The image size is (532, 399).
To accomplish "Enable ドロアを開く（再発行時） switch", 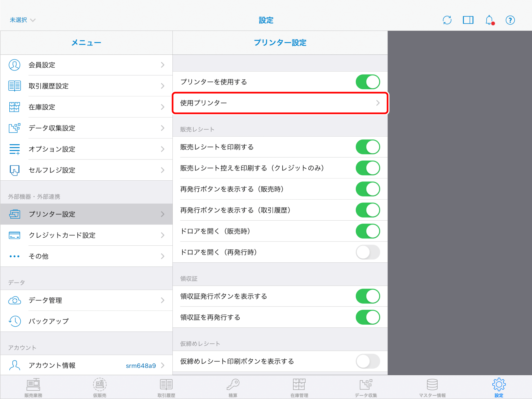I will coord(368,252).
